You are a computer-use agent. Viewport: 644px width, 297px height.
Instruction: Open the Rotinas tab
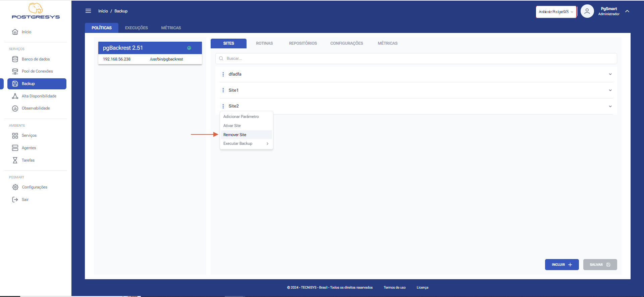(264, 43)
